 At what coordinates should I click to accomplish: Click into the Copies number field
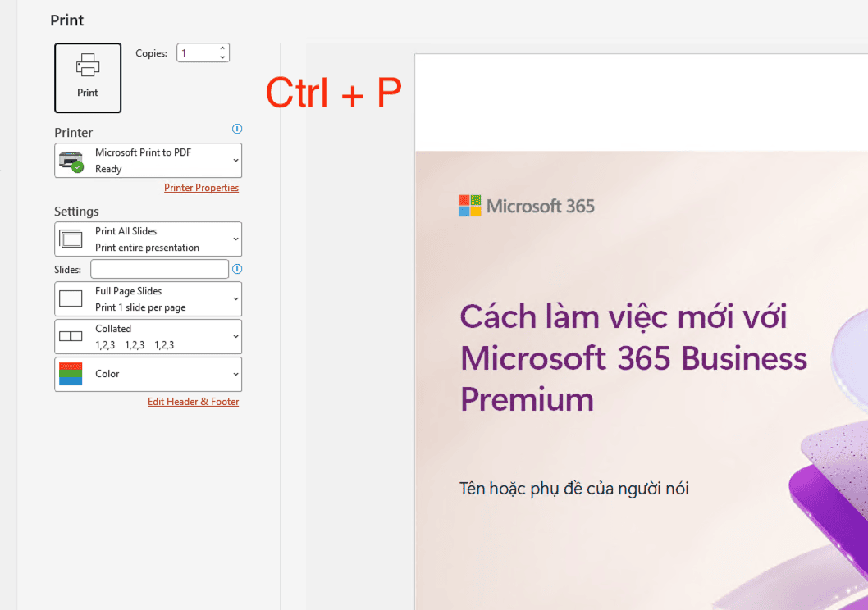[198, 53]
